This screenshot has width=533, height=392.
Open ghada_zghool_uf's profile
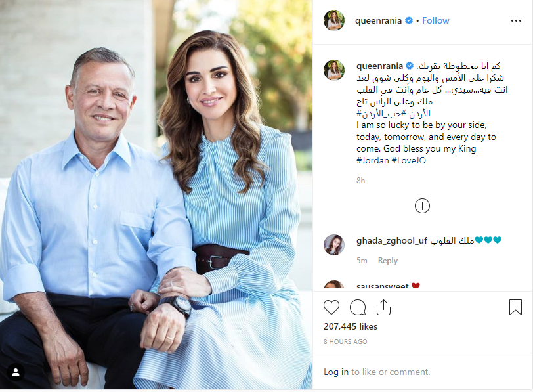[392, 241]
